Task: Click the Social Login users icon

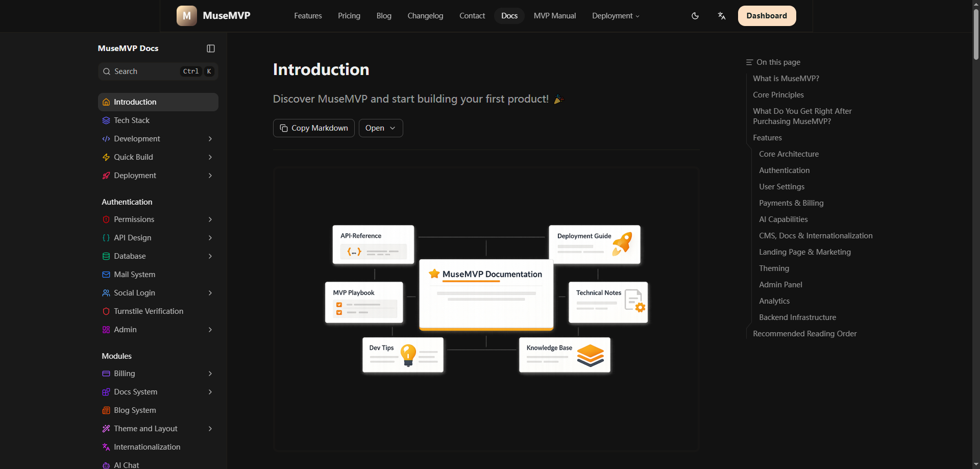Action: pos(106,292)
